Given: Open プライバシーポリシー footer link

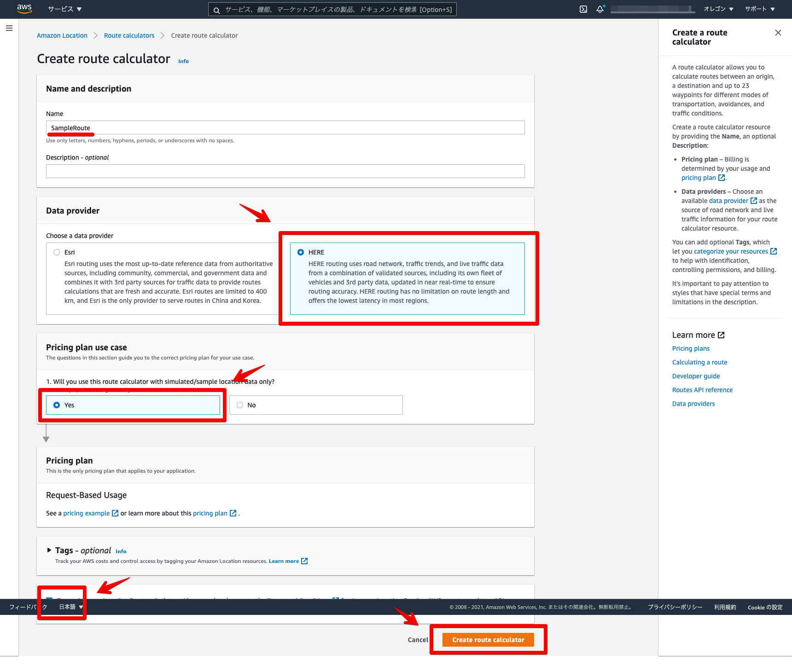Looking at the screenshot, I should [x=675, y=607].
